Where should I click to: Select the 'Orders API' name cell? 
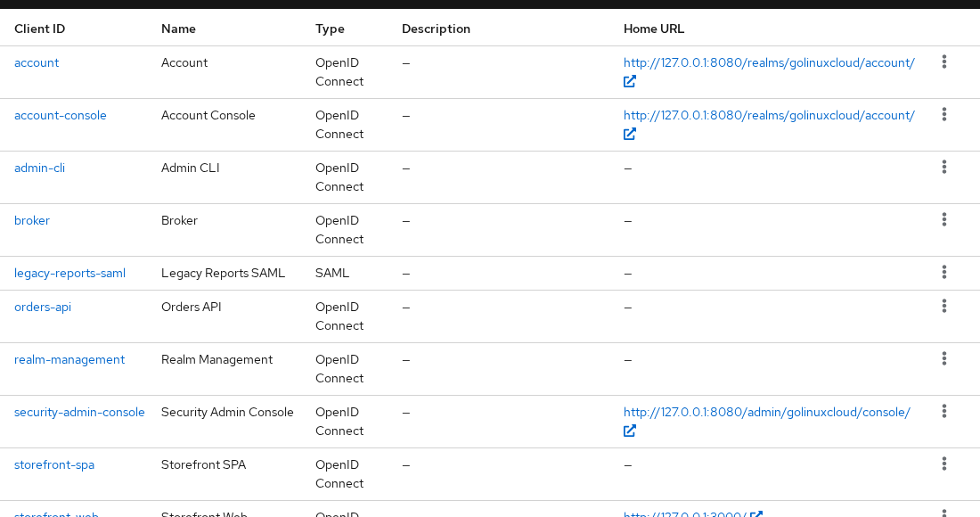click(192, 307)
